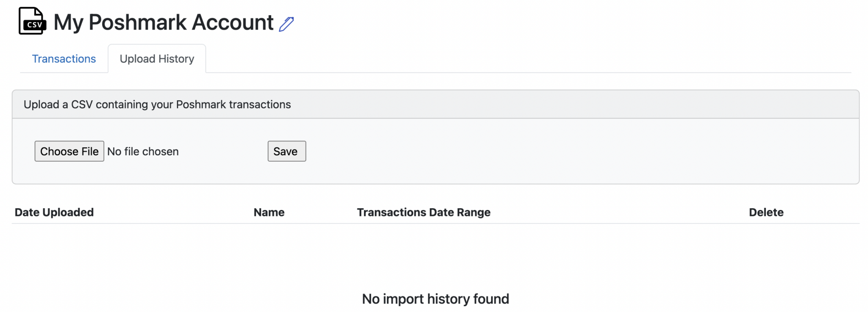Click the My Poshmark Account title
This screenshot has height=312, width=868.
163,22
